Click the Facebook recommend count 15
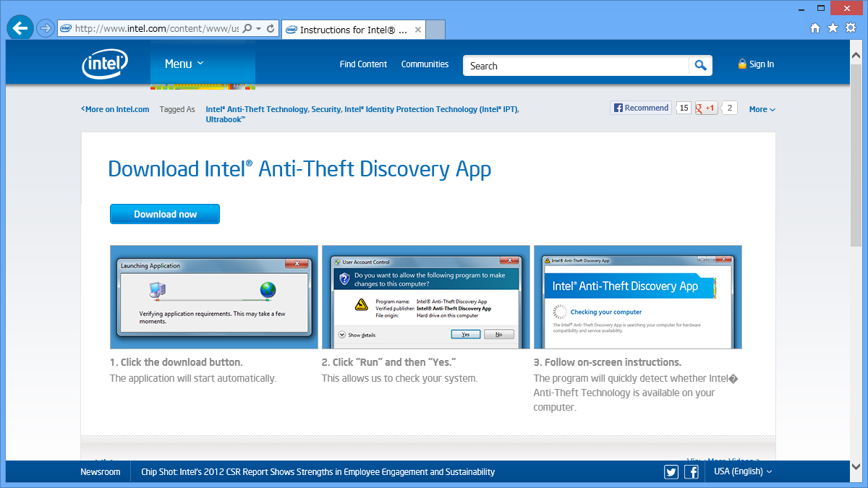Screen dimensions: 868x488 coord(684,108)
